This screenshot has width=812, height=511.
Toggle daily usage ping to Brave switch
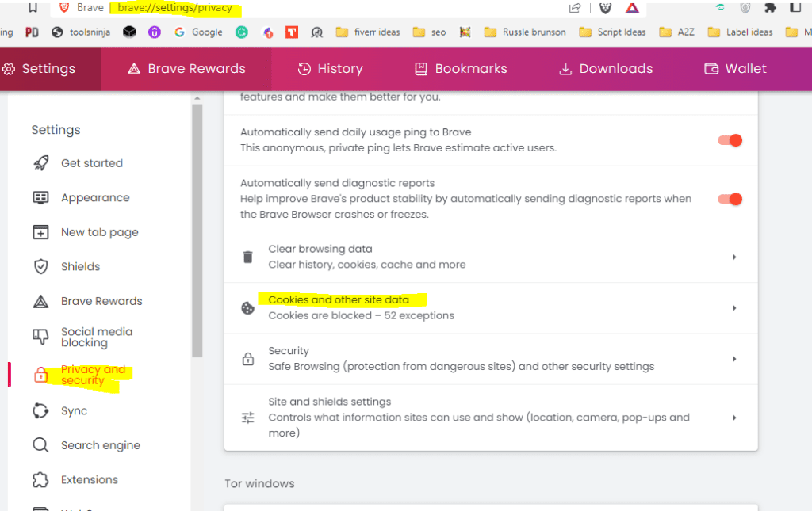click(x=730, y=140)
